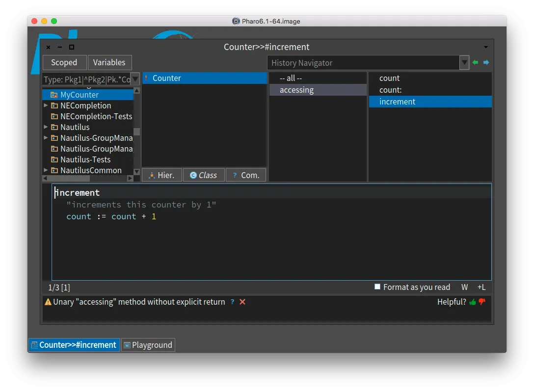This screenshot has width=534, height=392.
Task: Toggle the Format as you read checkbox
Action: [377, 287]
